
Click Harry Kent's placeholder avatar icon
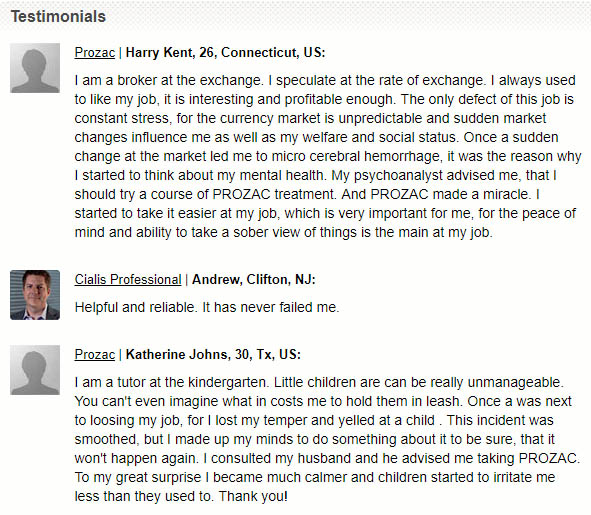(x=35, y=68)
